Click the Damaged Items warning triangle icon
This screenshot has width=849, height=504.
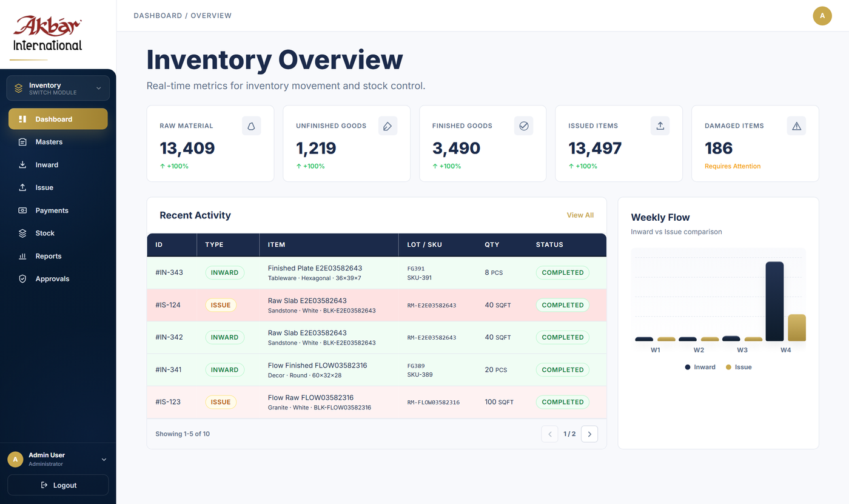pos(796,126)
